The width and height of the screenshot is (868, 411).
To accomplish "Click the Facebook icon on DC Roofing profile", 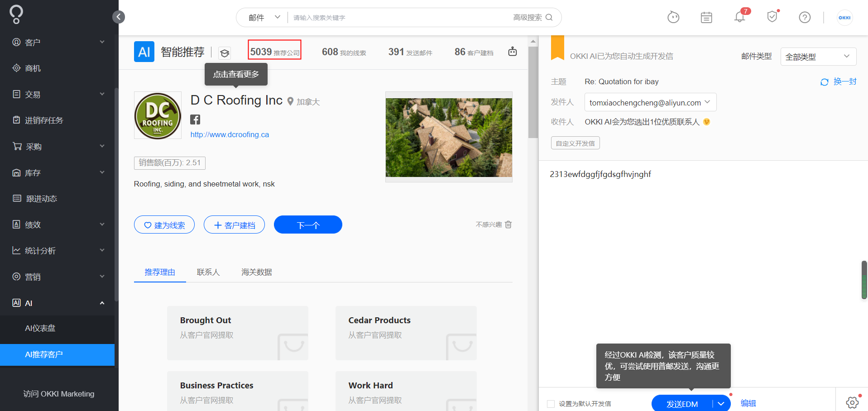I will click(x=195, y=119).
